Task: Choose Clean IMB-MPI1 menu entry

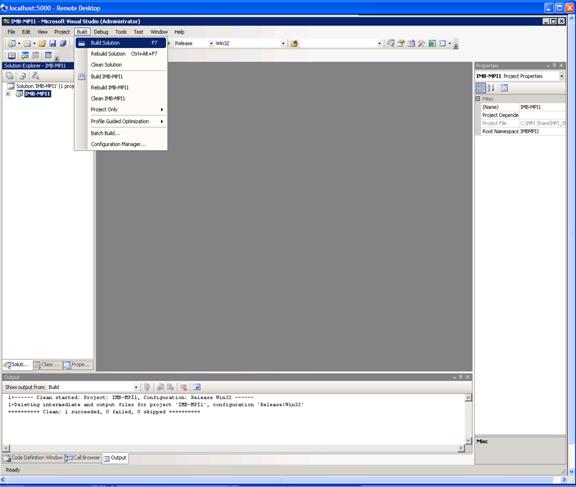Action: pos(121,98)
